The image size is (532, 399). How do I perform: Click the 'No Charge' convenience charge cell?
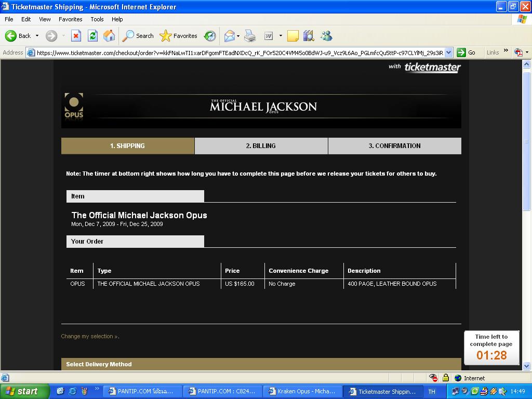pos(282,284)
